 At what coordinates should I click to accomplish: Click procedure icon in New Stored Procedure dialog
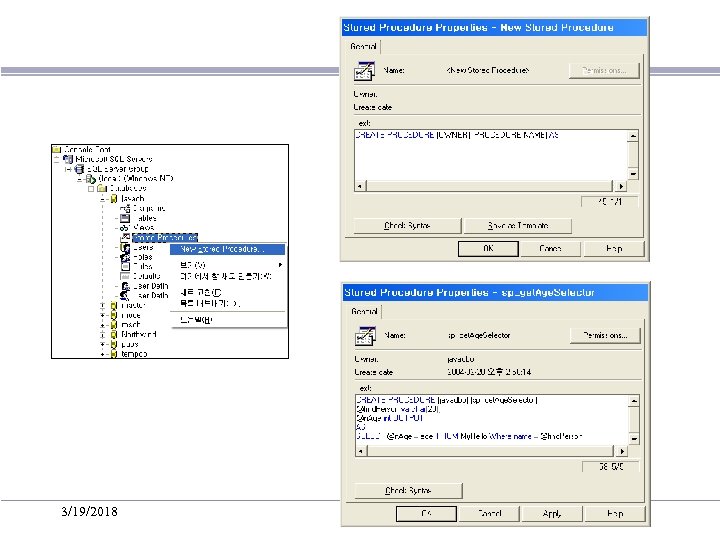click(364, 71)
